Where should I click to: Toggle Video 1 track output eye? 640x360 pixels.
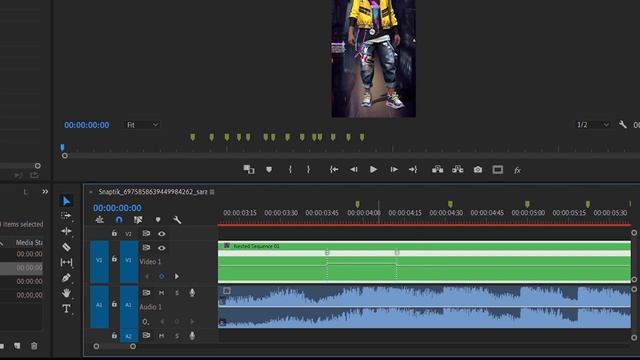coord(162,248)
